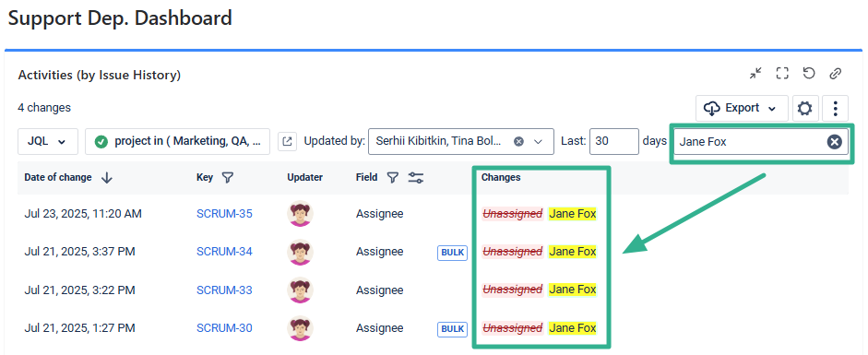Open issue SCRUM-35 link

(224, 213)
